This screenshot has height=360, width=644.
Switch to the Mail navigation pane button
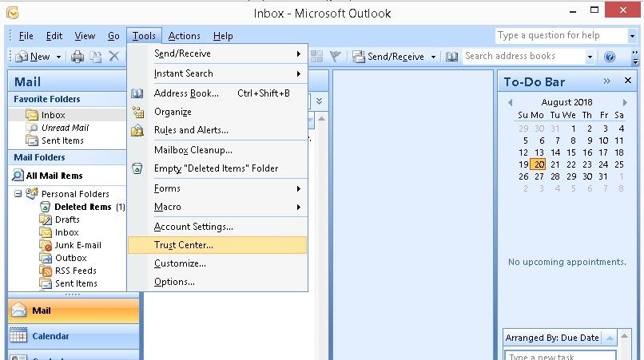[x=74, y=311]
